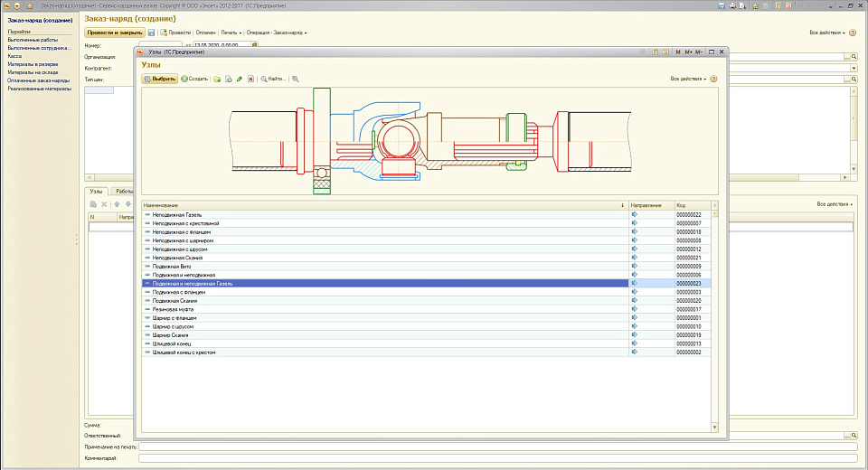Switch to the Узлы tab in order form
The height and width of the screenshot is (470, 868).
tap(96, 192)
